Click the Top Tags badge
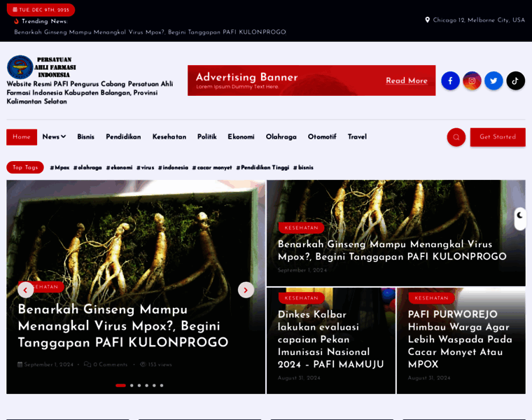The image size is (532, 420). 25,167
